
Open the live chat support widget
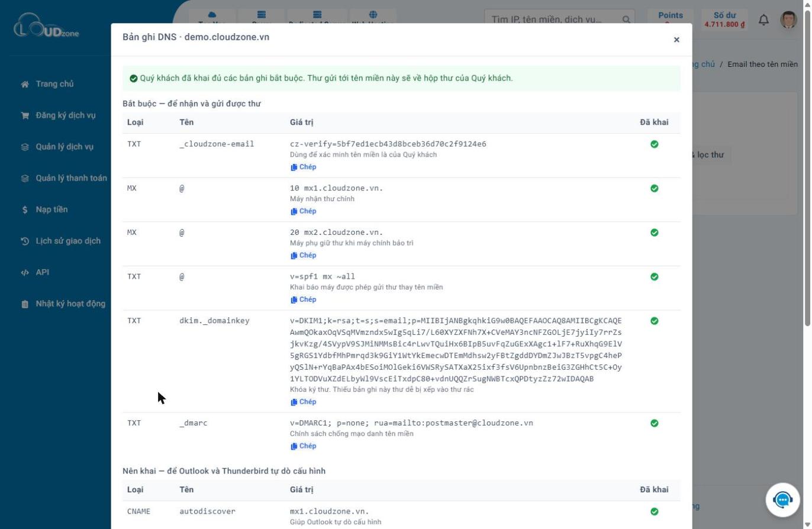click(782, 500)
